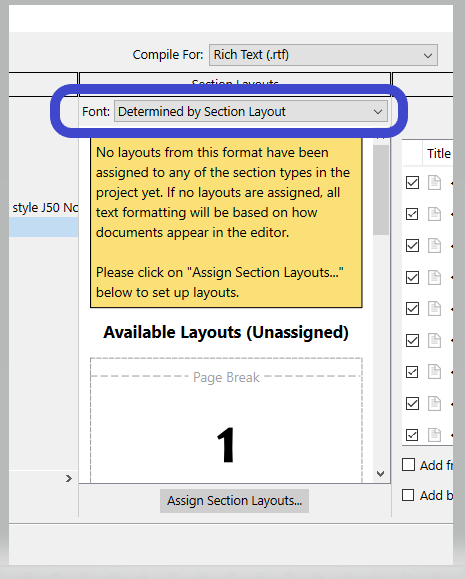465x579 pixels.
Task: Uncheck the first document checkbox in list
Action: tap(412, 182)
